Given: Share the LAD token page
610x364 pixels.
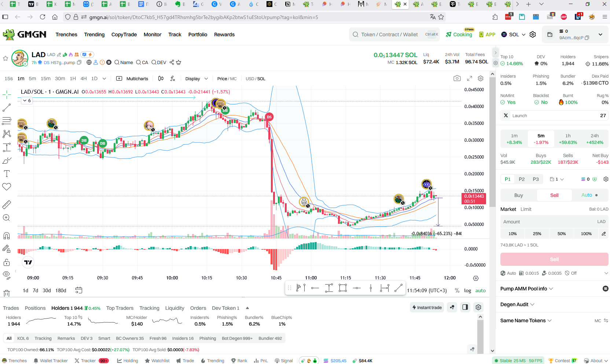Looking at the screenshot, I should click(x=172, y=62).
